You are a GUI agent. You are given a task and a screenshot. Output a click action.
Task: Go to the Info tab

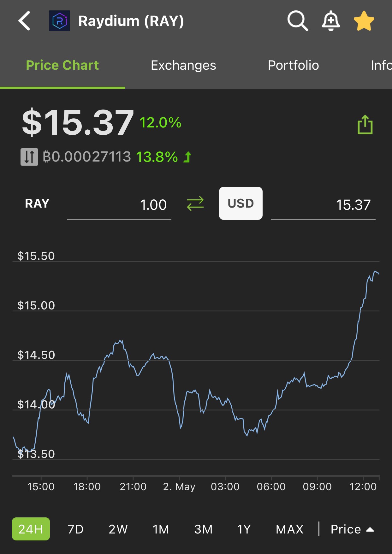pyautogui.click(x=381, y=65)
